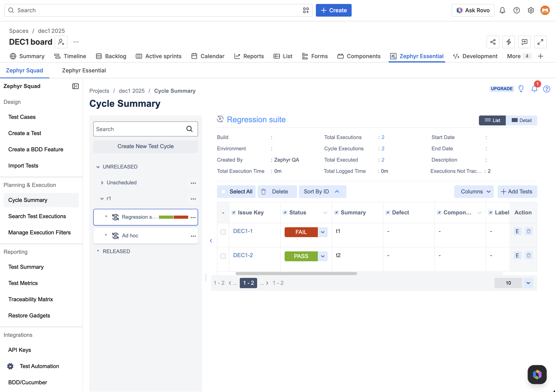Check the DEC1-2 row checkbox
555x392 pixels.
pos(223,256)
